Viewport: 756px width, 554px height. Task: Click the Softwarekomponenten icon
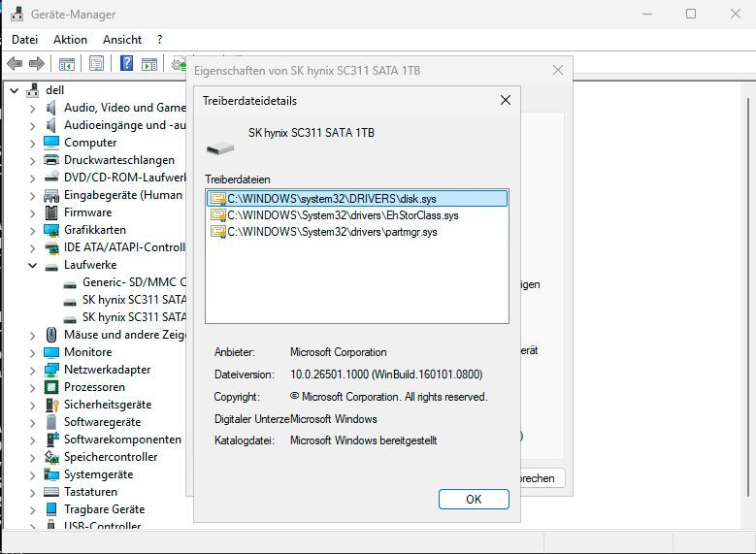[51, 440]
